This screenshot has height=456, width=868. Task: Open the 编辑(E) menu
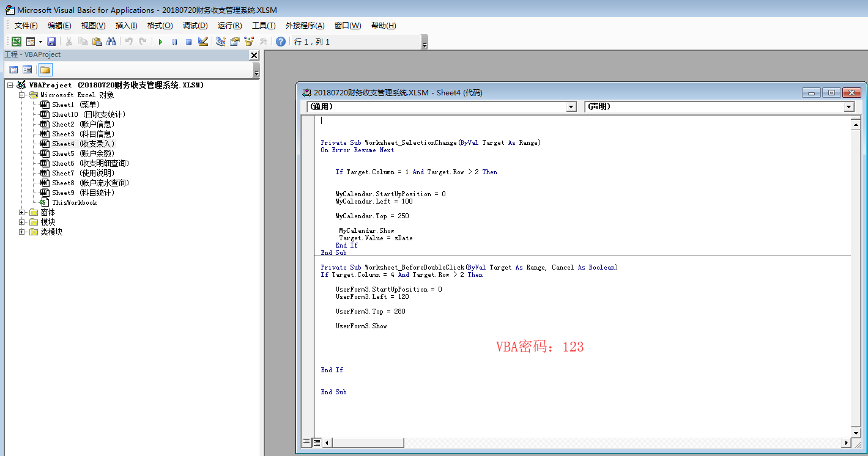coord(59,26)
